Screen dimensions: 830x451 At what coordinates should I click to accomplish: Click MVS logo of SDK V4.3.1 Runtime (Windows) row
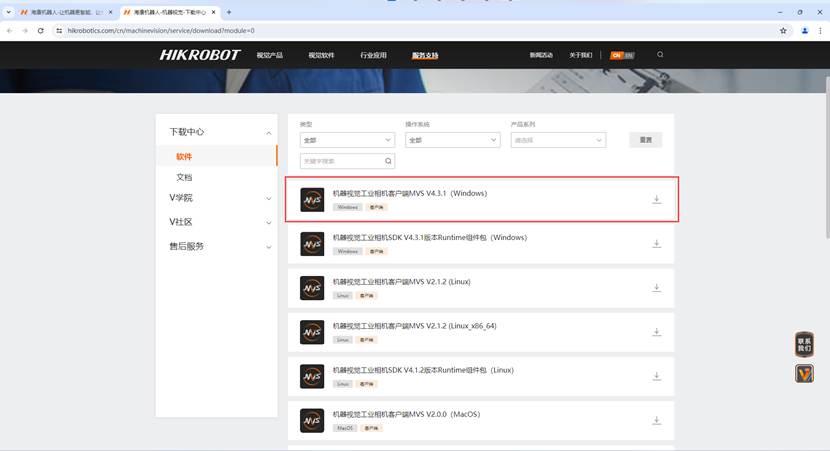click(312, 244)
